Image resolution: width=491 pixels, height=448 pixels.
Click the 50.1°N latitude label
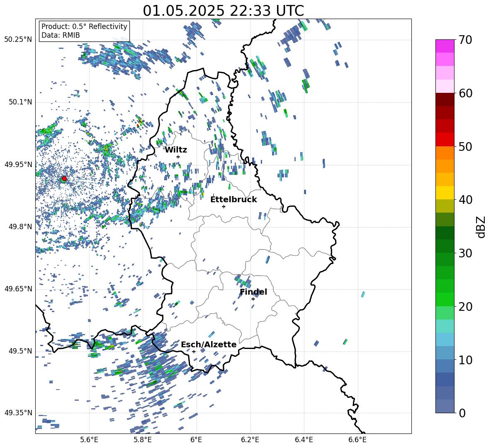20,102
